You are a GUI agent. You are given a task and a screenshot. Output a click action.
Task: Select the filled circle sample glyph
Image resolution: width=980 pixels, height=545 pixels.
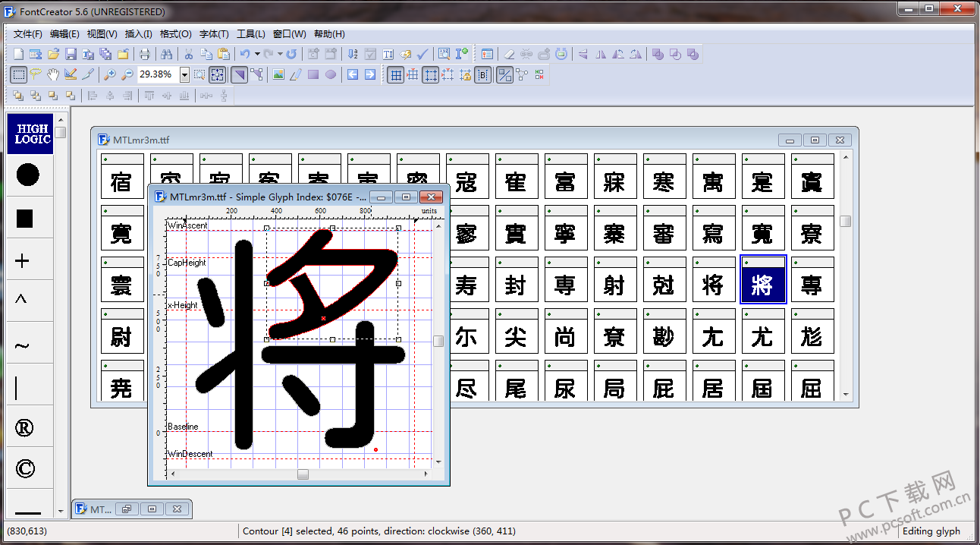(x=27, y=175)
